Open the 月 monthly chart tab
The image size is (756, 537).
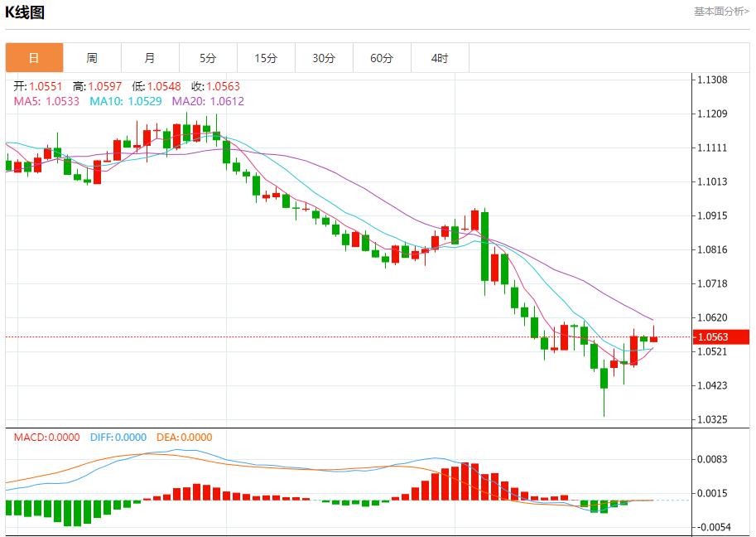(x=150, y=58)
